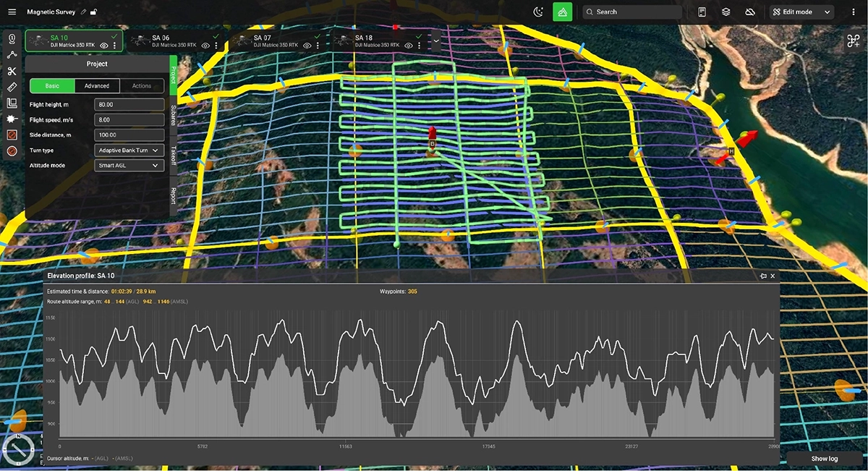Open the ruler measurement tool
Viewport: 868px width, 471px height.
(12, 87)
